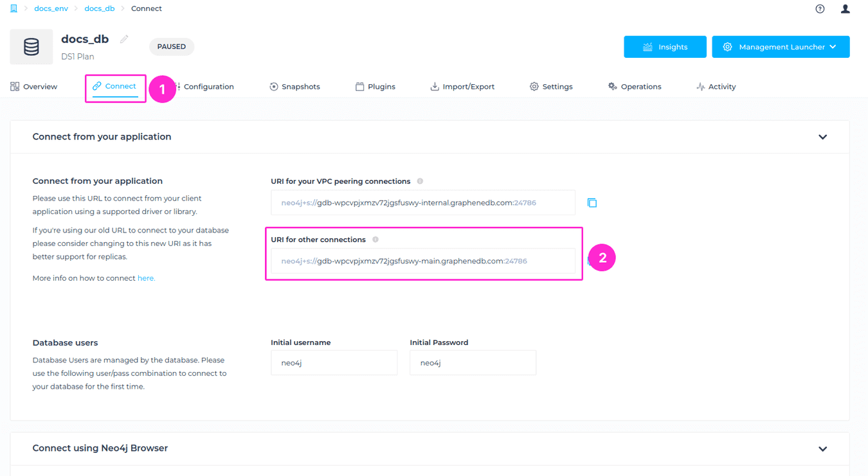The image size is (868, 476).
Task: Click the 'DS1 Plan' text
Action: (x=78, y=57)
